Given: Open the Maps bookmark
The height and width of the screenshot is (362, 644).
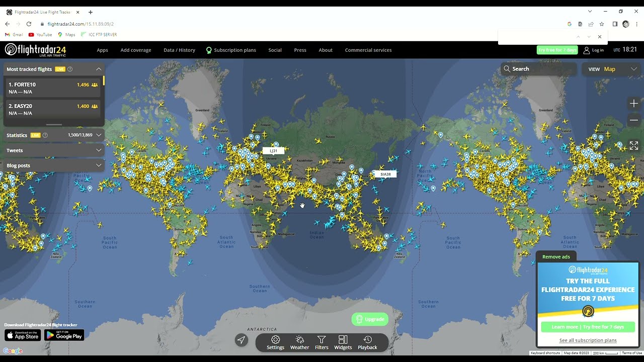Looking at the screenshot, I should pyautogui.click(x=66, y=35).
